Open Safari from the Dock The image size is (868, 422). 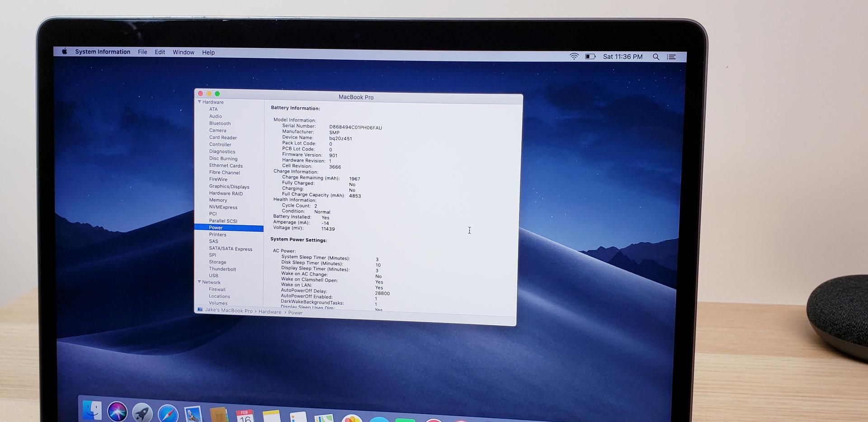click(x=168, y=413)
